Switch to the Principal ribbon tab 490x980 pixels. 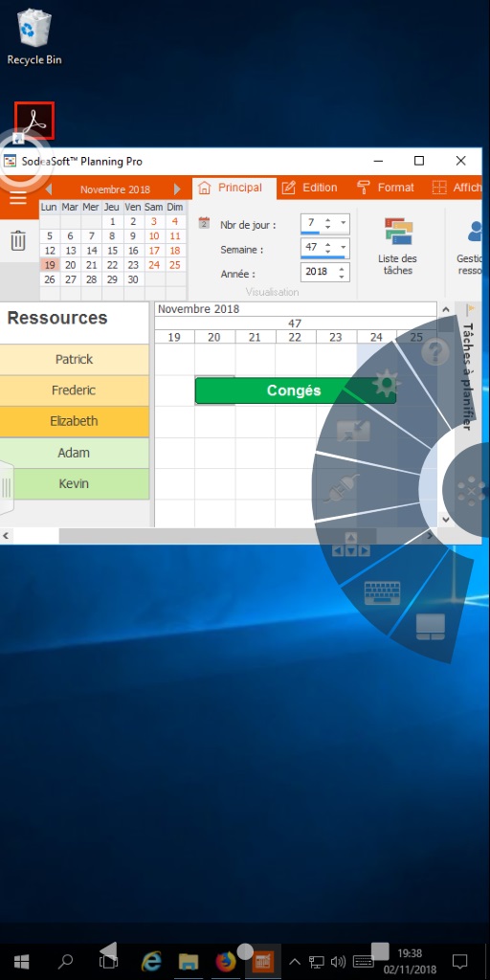234,188
